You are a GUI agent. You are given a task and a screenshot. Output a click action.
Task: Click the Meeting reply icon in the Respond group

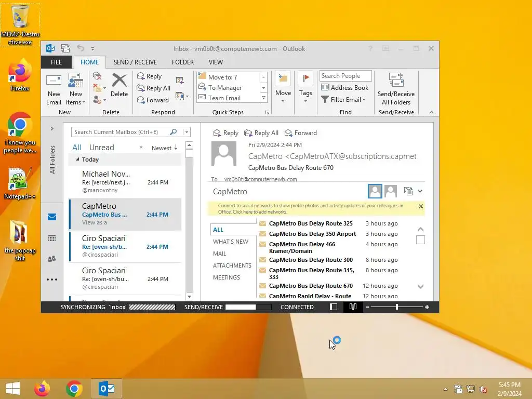point(180,81)
